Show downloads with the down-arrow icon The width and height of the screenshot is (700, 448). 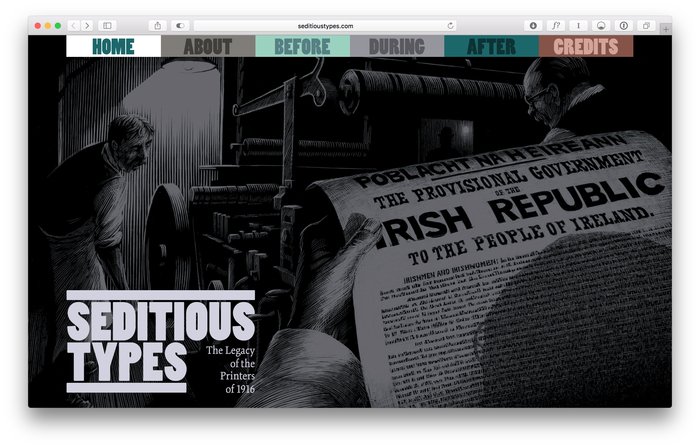[x=533, y=26]
